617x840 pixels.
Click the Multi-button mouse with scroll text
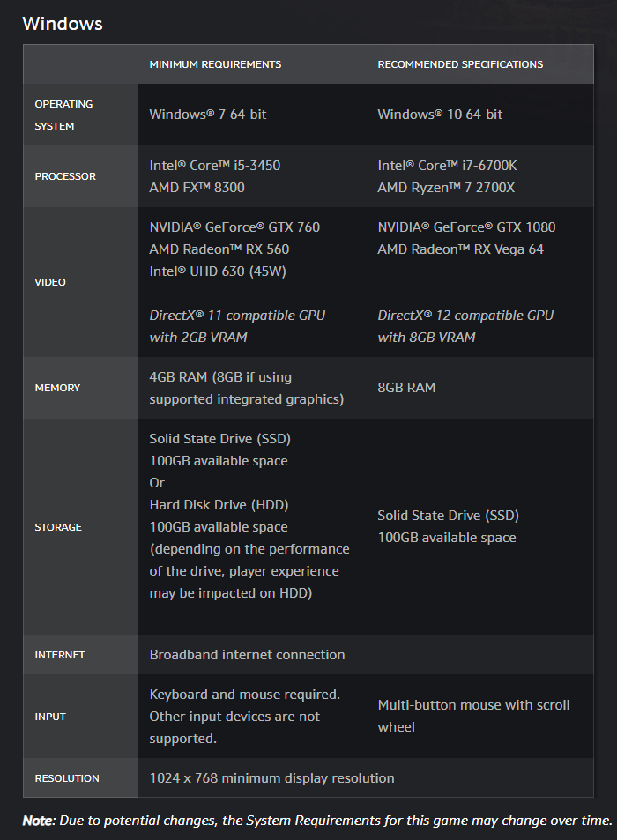[x=473, y=705]
